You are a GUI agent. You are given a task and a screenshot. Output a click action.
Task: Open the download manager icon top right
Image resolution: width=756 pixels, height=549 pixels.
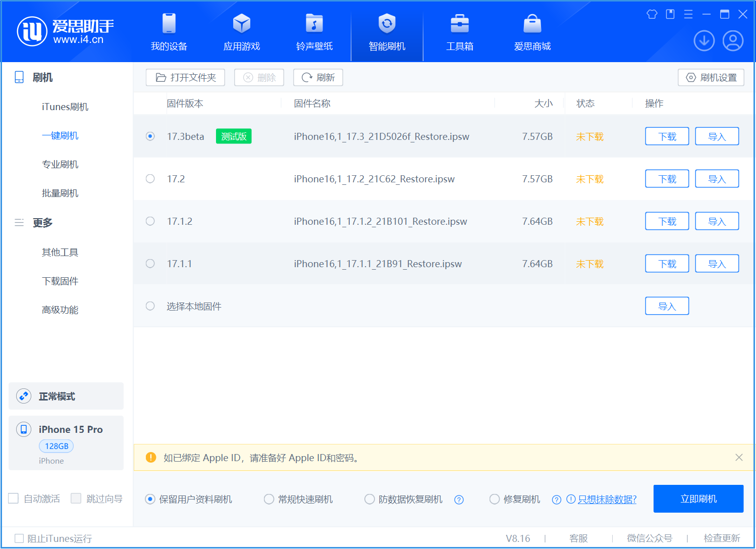coord(704,41)
